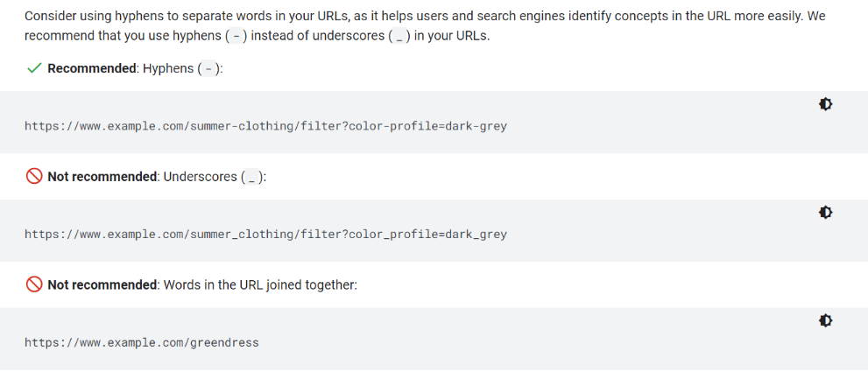The image size is (868, 372).
Task: Toggle dark code theme on hyphens example
Action: pos(825,104)
